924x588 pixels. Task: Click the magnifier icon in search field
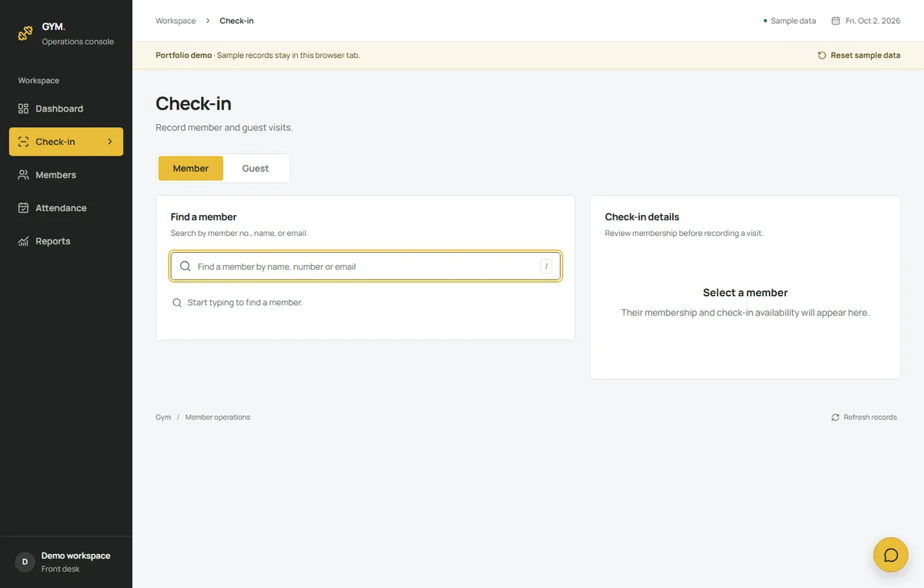pyautogui.click(x=186, y=267)
